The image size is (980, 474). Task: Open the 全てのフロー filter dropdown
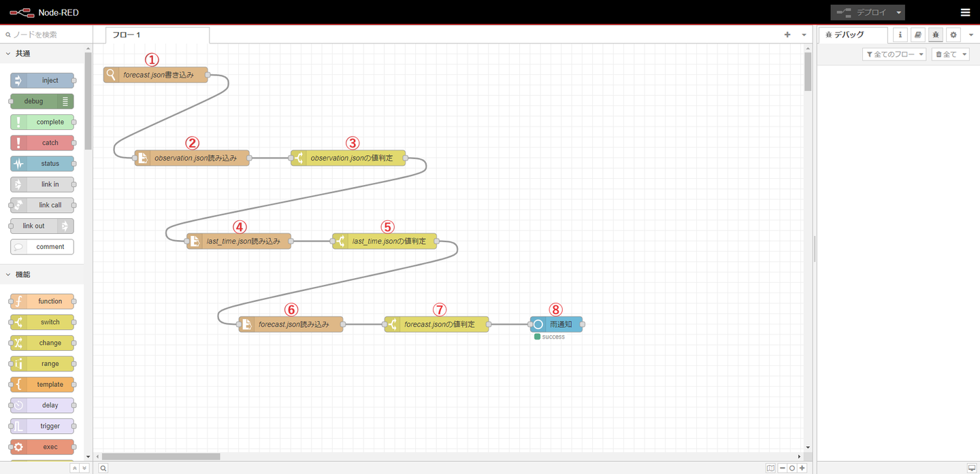point(894,54)
